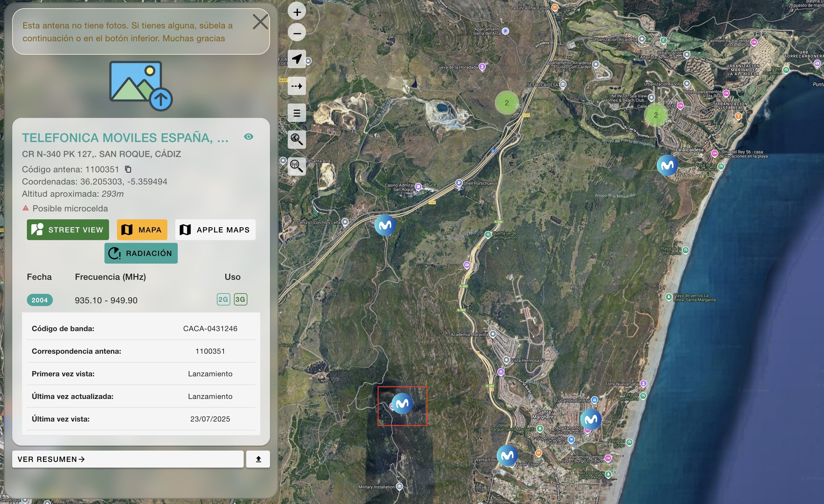Viewport: 824px width, 504px height.
Task: Click Puerta verde del Higueron pin
Action: point(488,235)
